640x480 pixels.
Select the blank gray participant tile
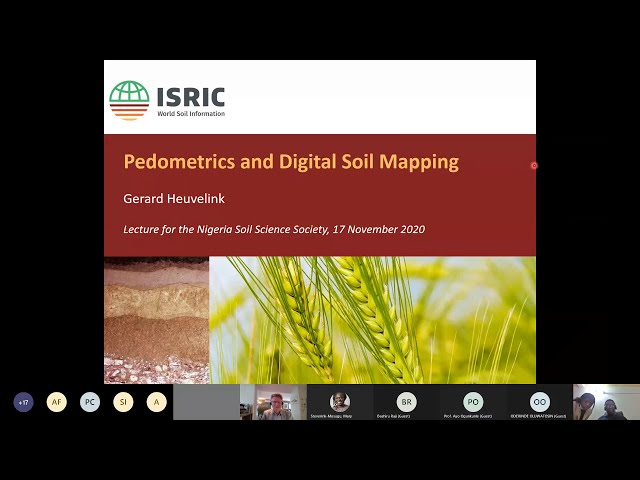pyautogui.click(x=207, y=402)
